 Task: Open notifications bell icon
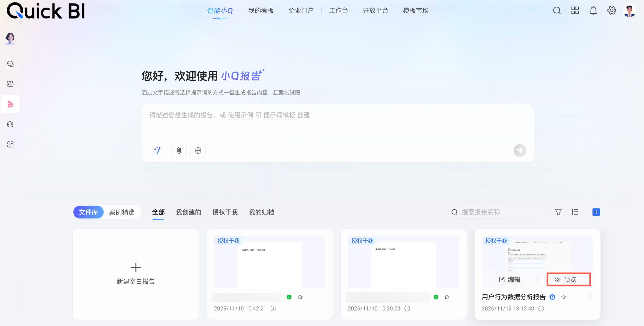click(x=593, y=11)
